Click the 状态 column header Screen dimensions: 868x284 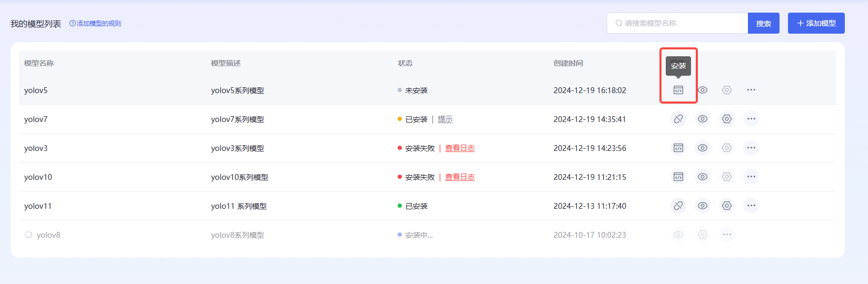point(405,63)
